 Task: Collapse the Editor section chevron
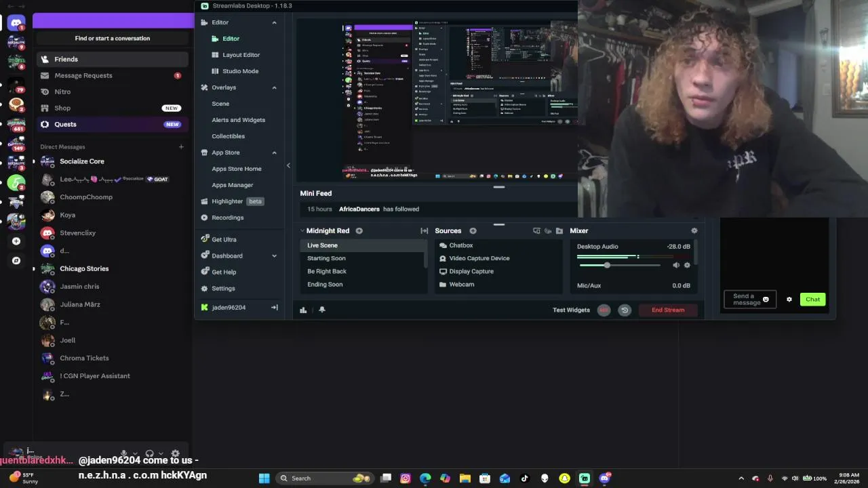coord(275,22)
